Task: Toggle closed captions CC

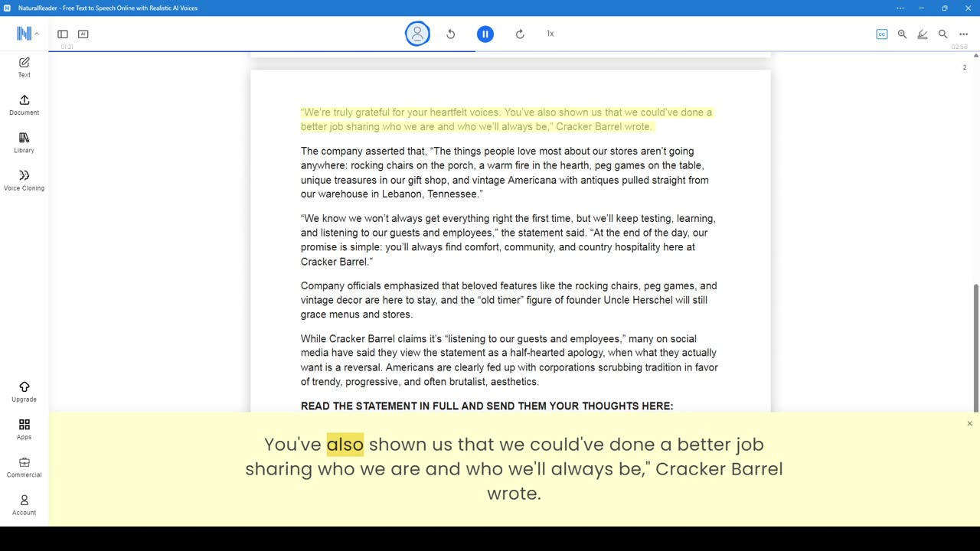Action: coord(882,34)
